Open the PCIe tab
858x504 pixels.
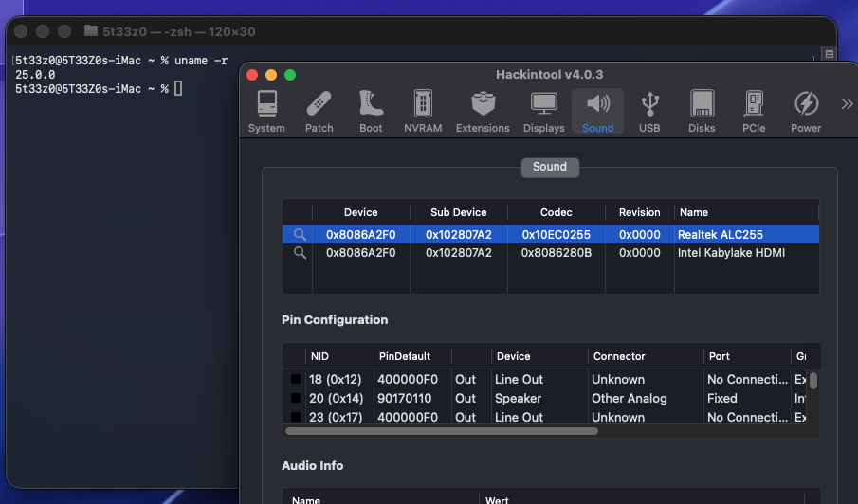(x=754, y=112)
